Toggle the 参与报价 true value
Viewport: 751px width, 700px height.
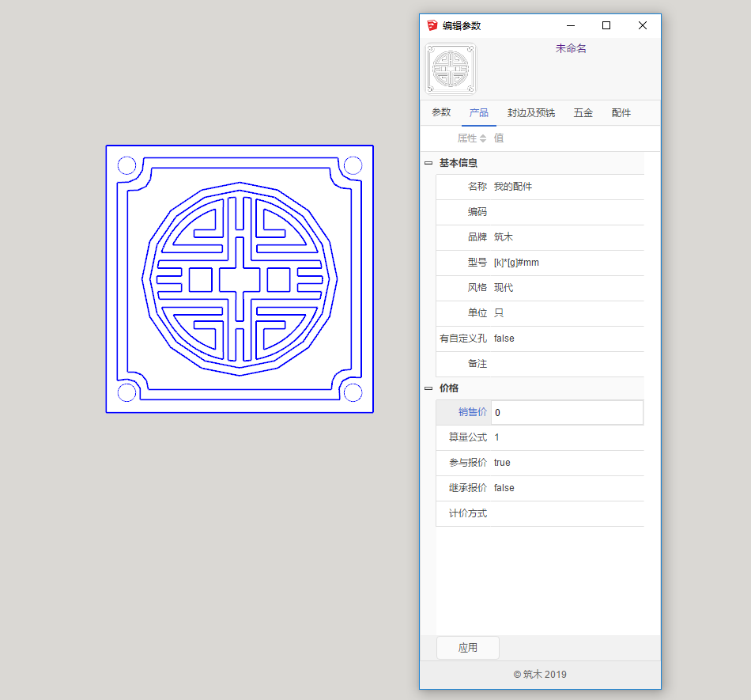(502, 463)
